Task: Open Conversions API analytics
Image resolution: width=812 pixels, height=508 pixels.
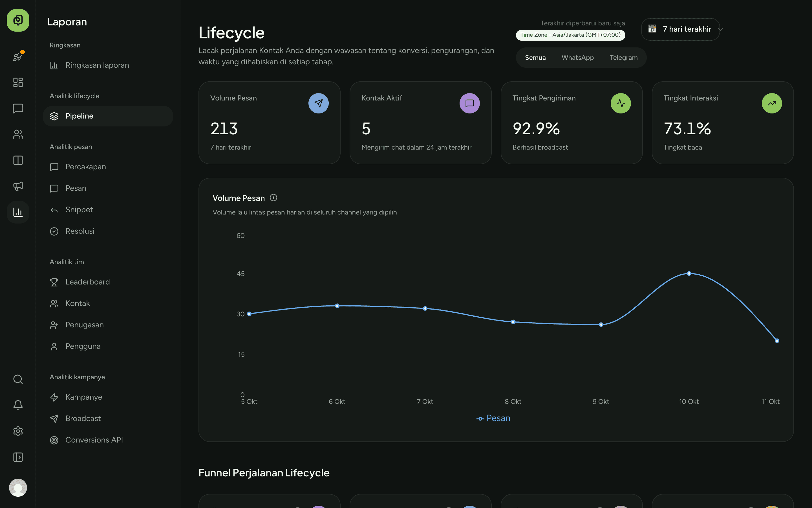Action: click(x=108, y=440)
